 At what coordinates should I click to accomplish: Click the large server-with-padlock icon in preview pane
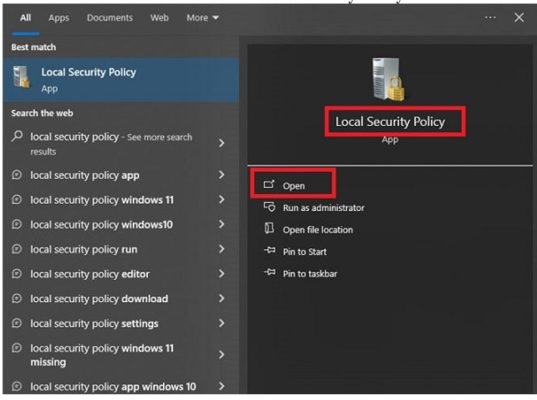click(389, 79)
